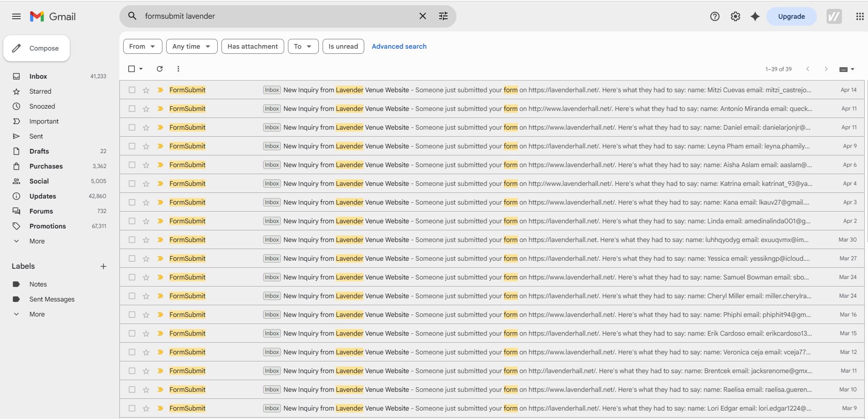Open the more options three-dot menu
This screenshot has width=868, height=419.
click(178, 69)
